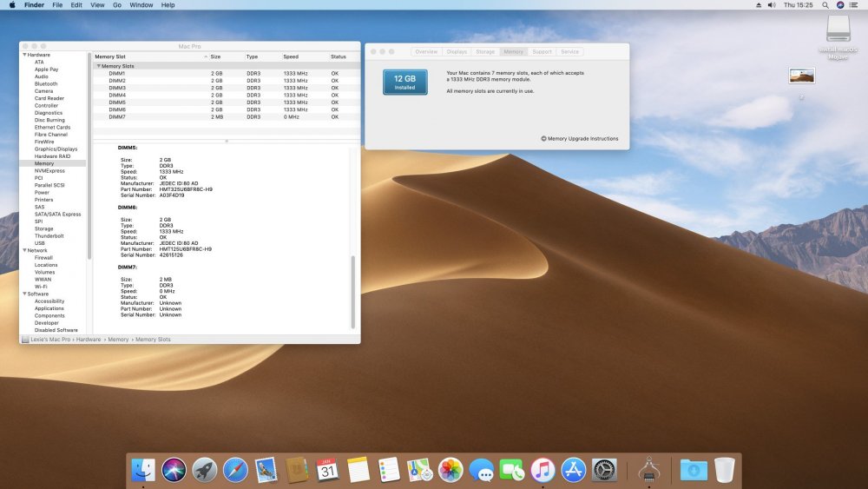Select Wi-Fi under Network in sidebar

41,287
